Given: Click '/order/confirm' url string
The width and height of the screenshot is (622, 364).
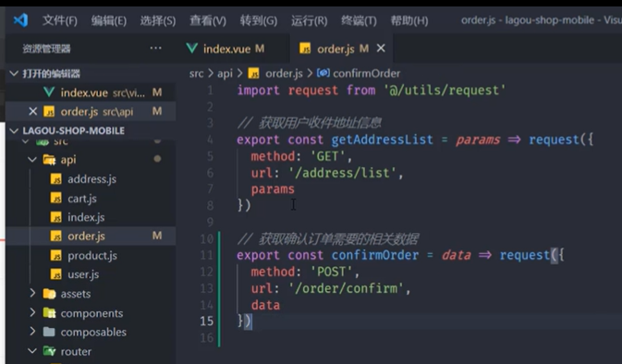Looking at the screenshot, I should point(346,288).
